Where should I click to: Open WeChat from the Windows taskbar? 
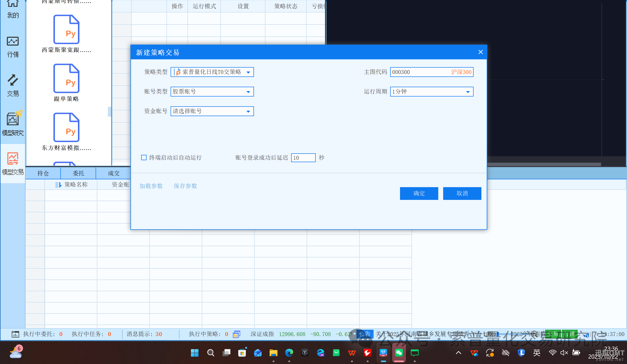[399, 352]
